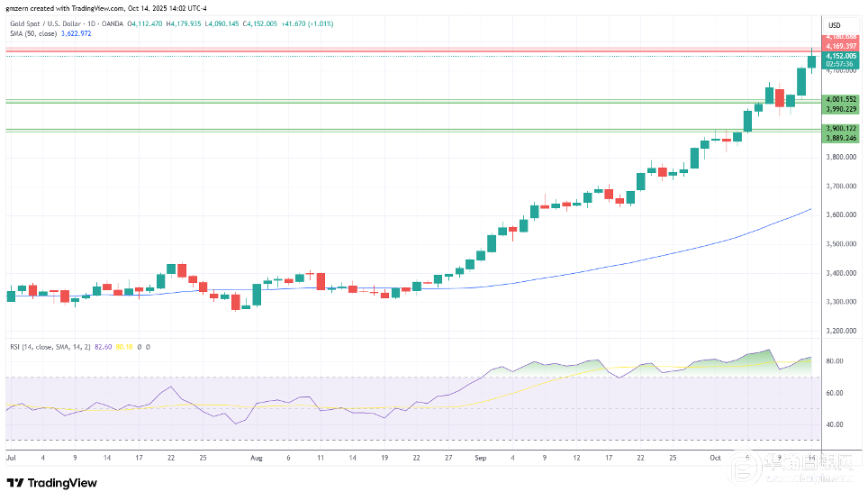The width and height of the screenshot is (868, 501).
Task: Click the blue SMA 50 line value 3,622.972
Action: tap(76, 32)
